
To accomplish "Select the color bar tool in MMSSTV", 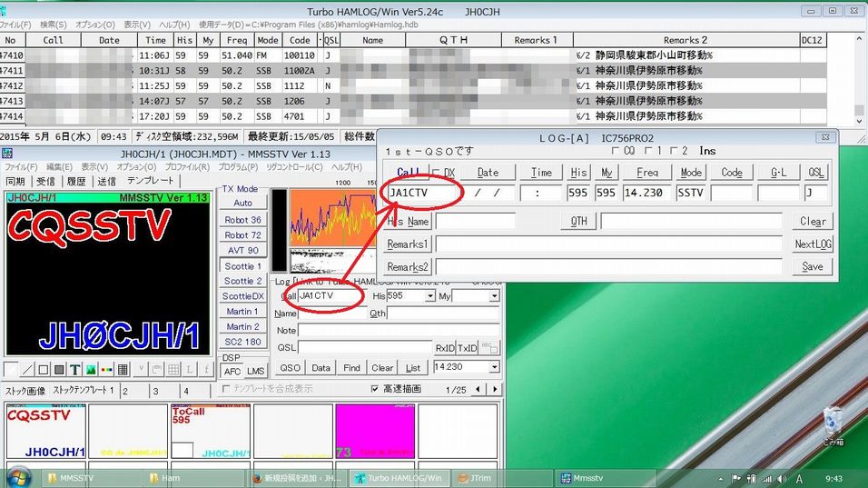I will 107,370.
